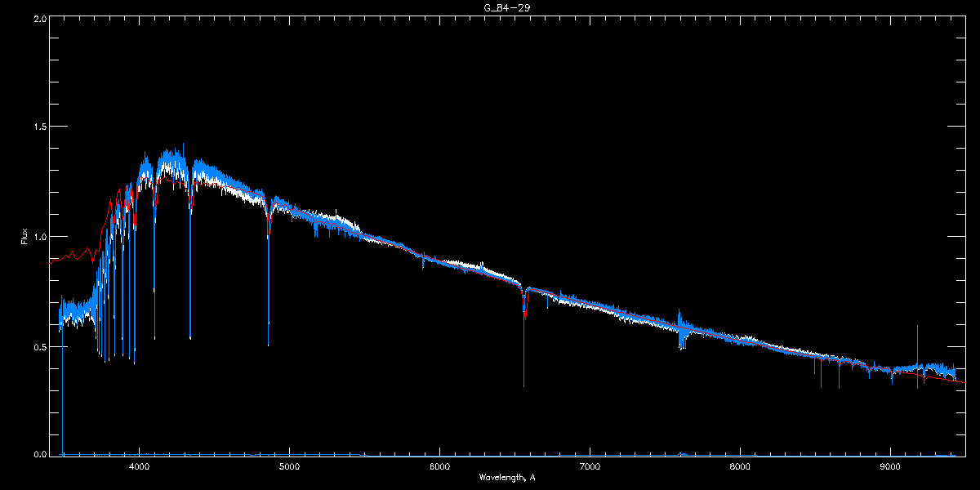Click the plot title G_84-29
This screenshot has width=980, height=490.
(507, 7)
